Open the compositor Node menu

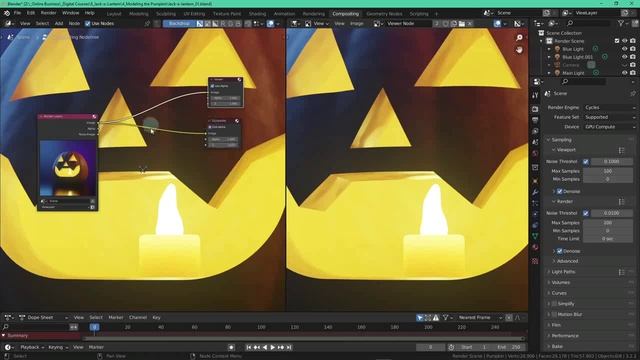[x=74, y=24]
